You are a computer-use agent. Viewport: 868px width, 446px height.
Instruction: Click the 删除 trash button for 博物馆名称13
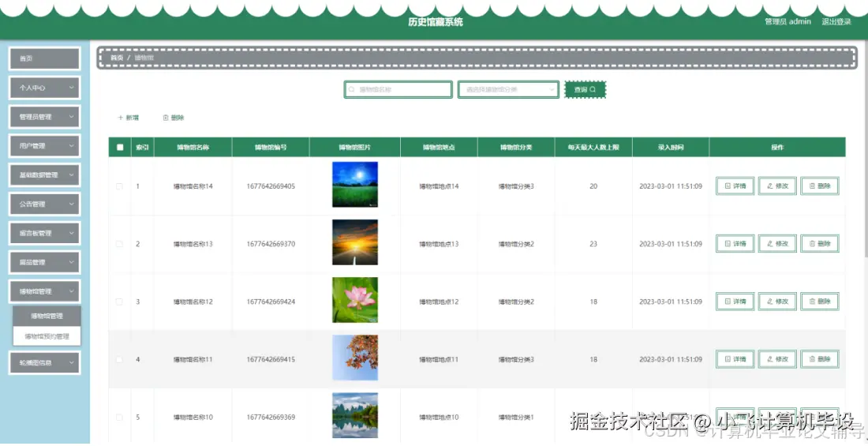[x=820, y=244]
